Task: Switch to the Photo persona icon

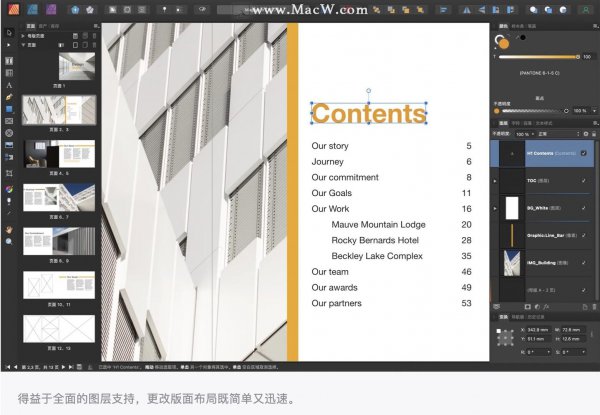Action: 51,8
